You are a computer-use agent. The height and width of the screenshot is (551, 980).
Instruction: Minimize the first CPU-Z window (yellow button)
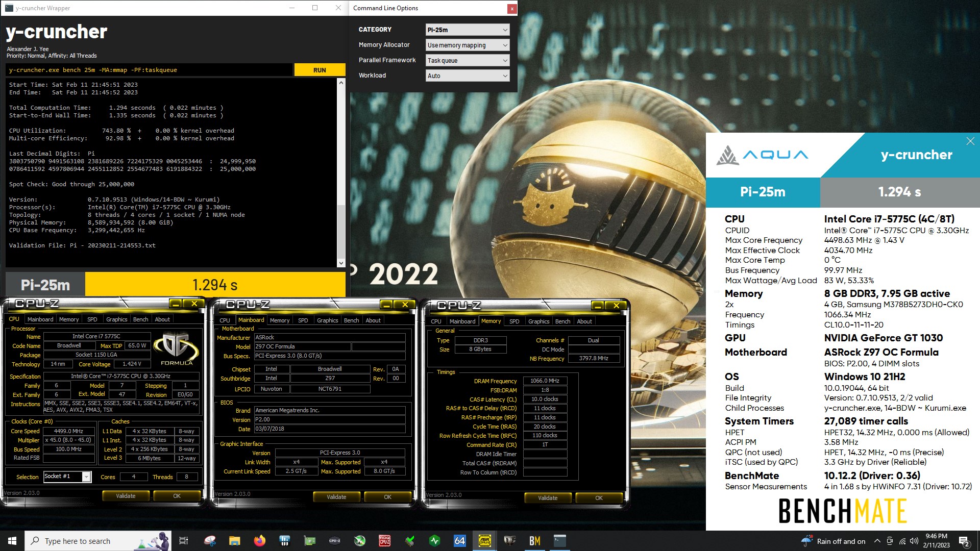[x=176, y=304]
